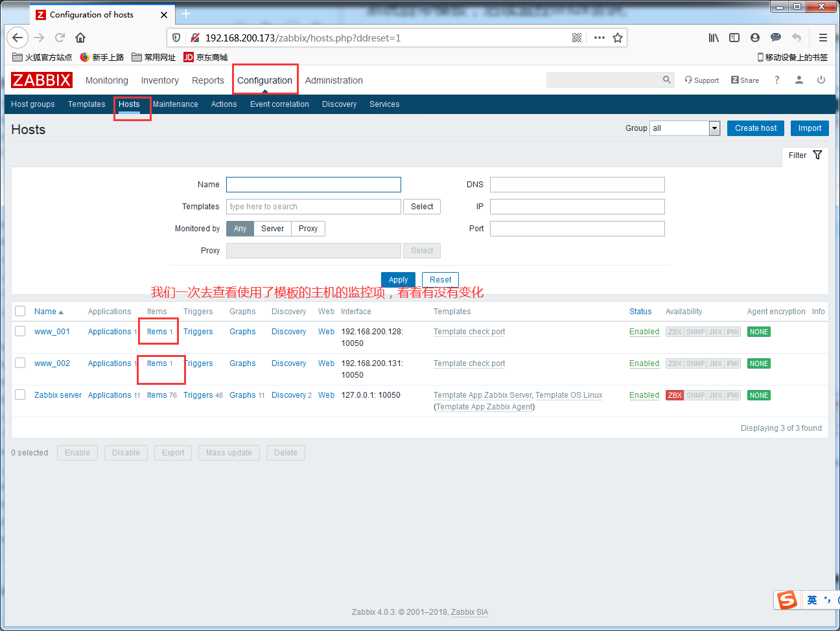Switch to the Templates submenu

pos(87,104)
